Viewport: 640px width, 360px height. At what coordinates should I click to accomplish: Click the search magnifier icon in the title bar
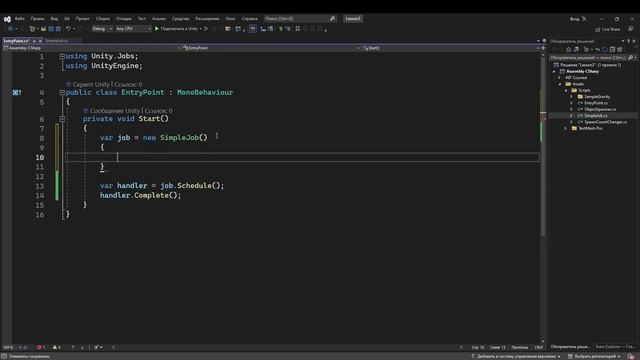333,19
